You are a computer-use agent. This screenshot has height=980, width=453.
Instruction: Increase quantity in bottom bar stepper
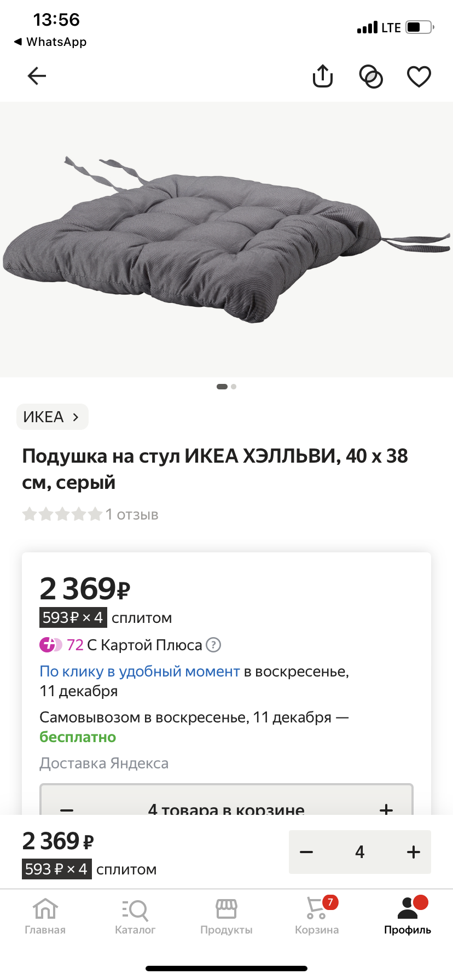pos(414,852)
